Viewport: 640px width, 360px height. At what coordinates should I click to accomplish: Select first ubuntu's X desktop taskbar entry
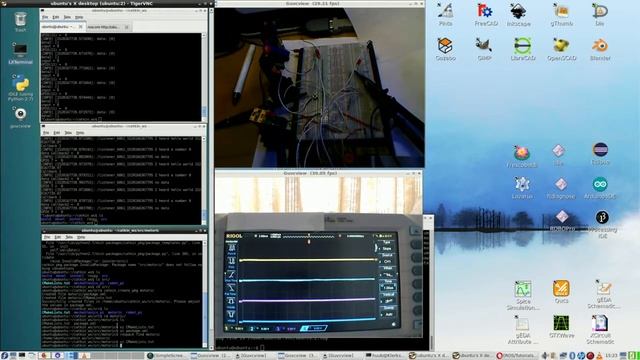(428, 356)
